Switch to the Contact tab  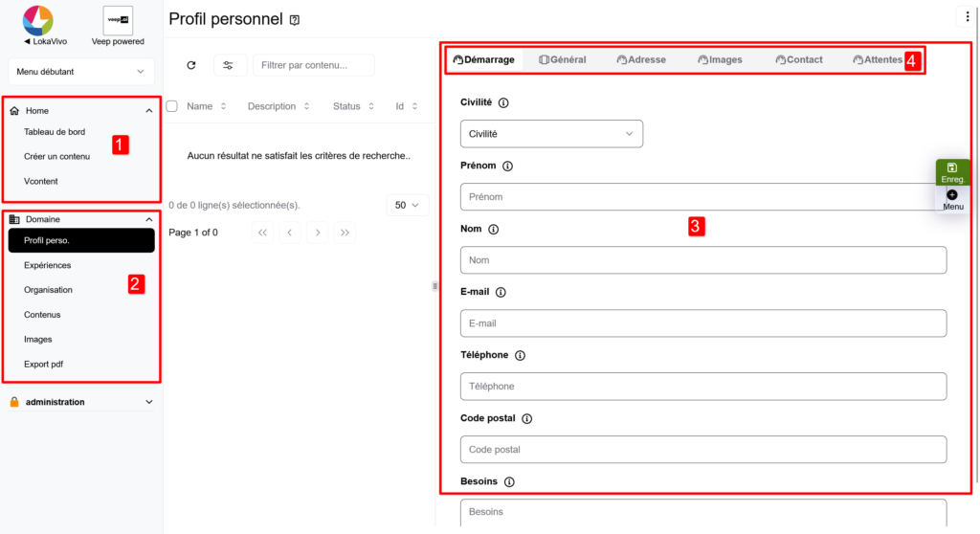pos(799,59)
